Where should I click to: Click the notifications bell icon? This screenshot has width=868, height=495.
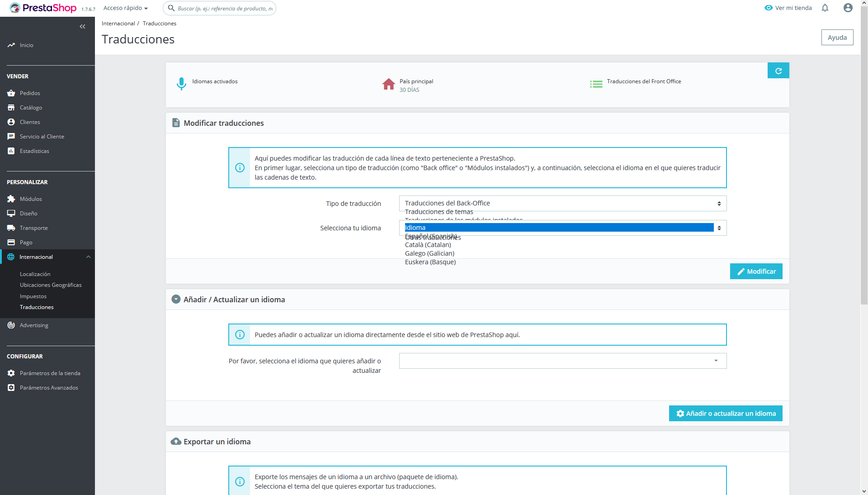click(x=825, y=8)
